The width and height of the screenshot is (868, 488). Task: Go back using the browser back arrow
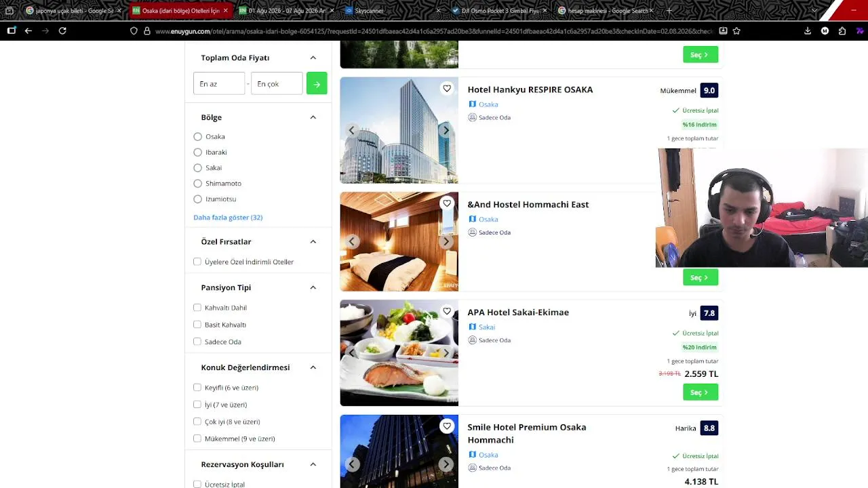point(28,30)
